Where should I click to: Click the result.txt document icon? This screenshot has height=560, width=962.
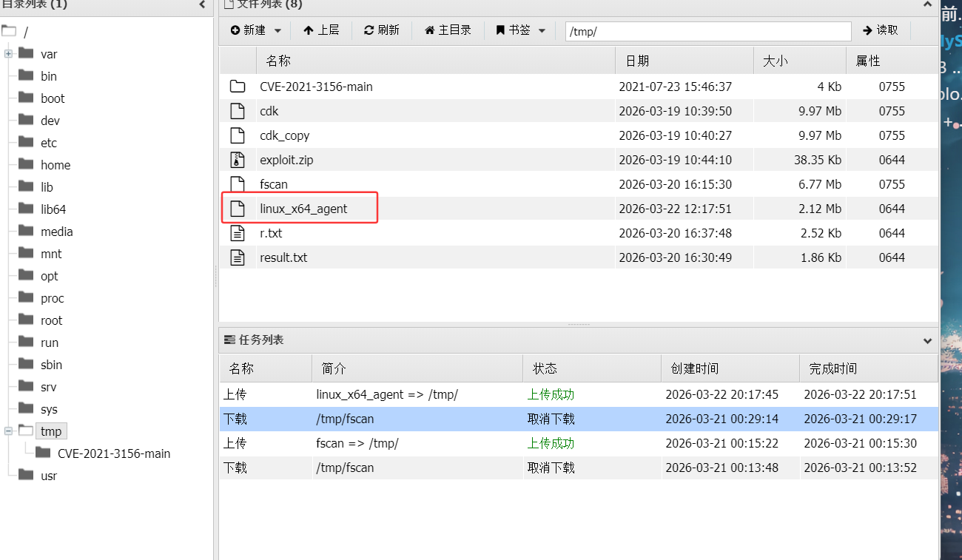(x=237, y=257)
